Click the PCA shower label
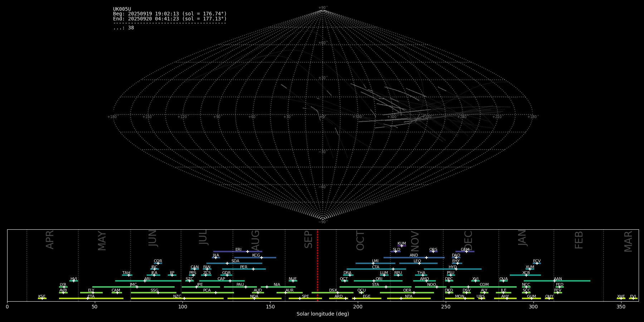This screenshot has width=644, height=322. coord(207,291)
